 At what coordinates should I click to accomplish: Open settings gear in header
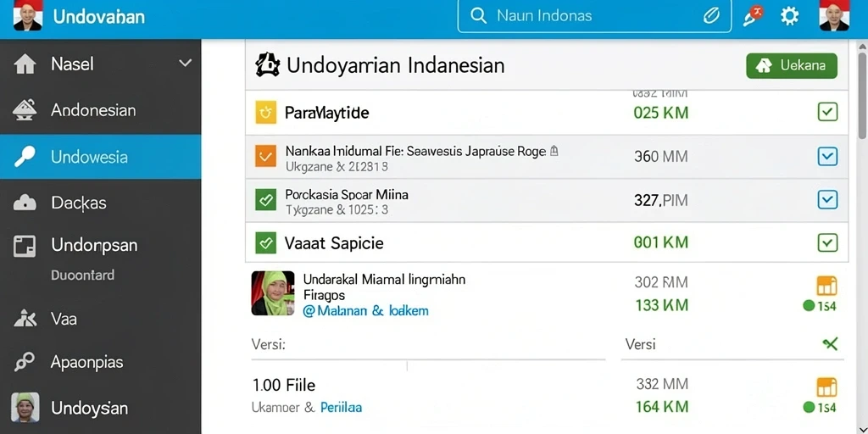(789, 16)
